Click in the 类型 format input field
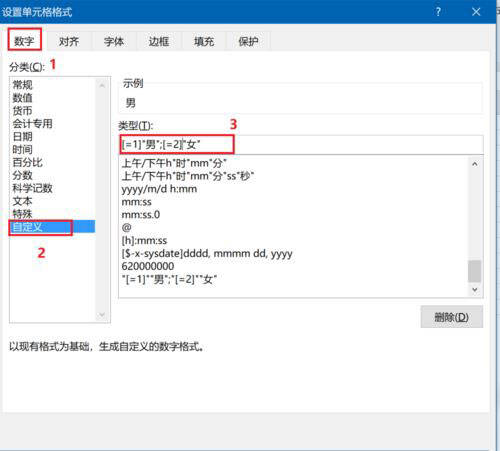The height and width of the screenshot is (451, 500). pos(301,145)
